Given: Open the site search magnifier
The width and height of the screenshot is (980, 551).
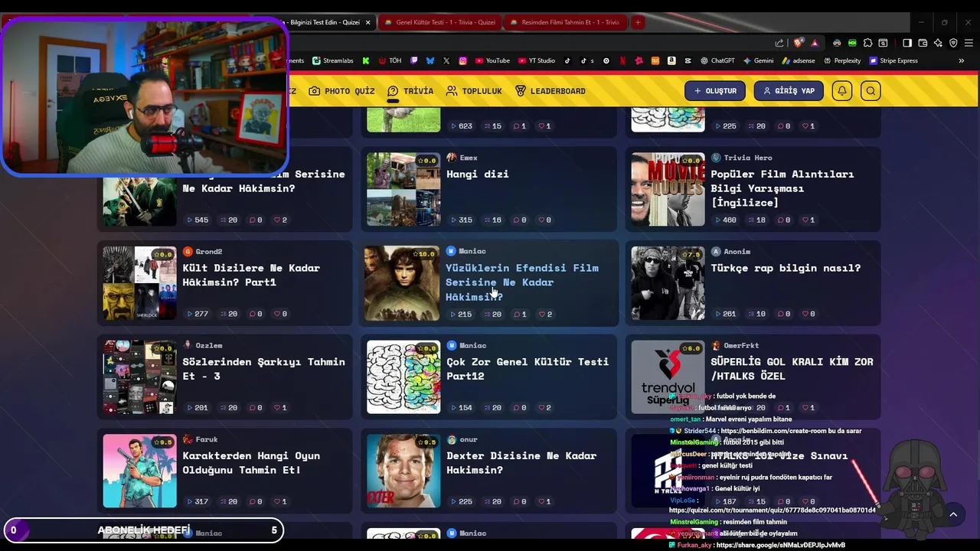Looking at the screenshot, I should [871, 91].
